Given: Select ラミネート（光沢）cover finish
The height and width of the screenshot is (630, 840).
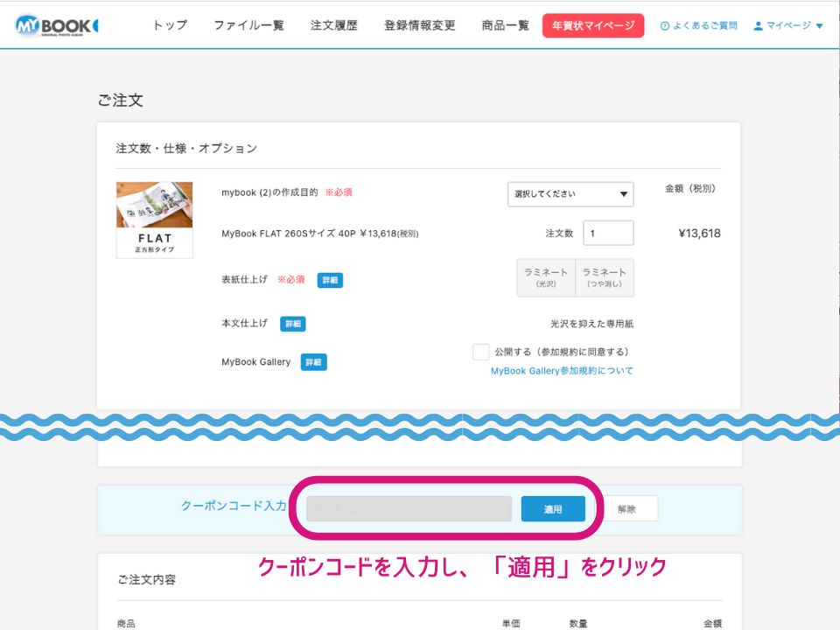Looking at the screenshot, I should pos(546,277).
